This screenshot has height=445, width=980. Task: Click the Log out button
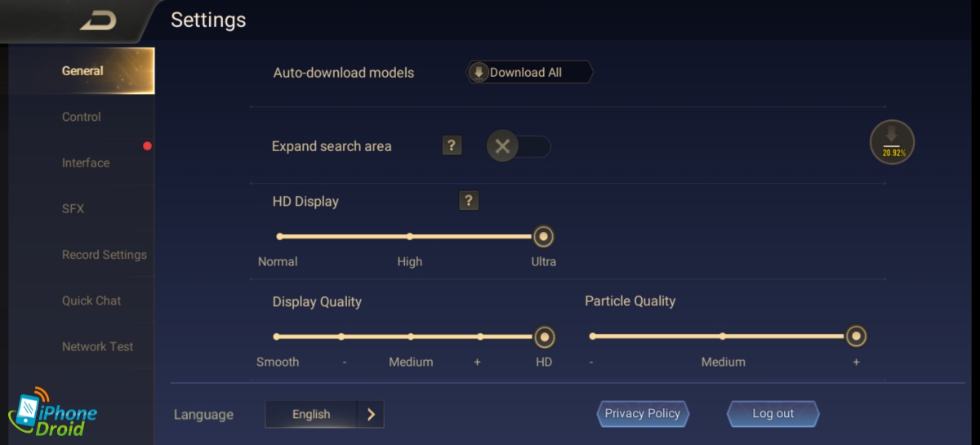point(773,413)
